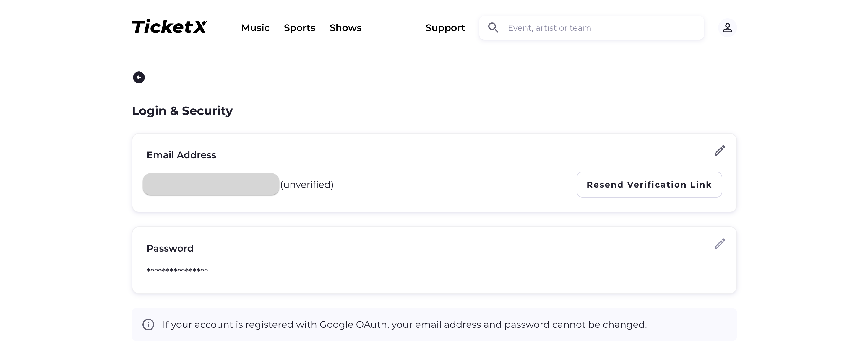
Task: Click the TicketX logo
Action: [x=169, y=27]
